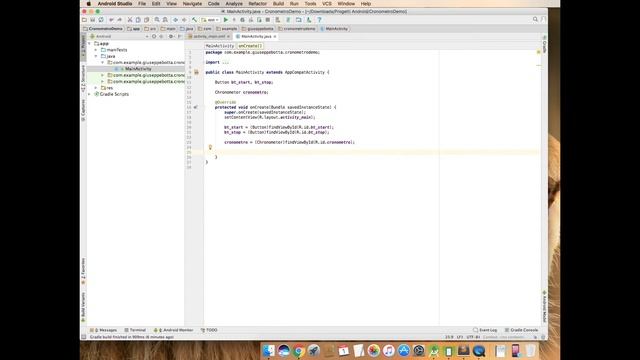Screen dimensions: 640x360
Task: Select the Gradle Scripts item
Action: point(114,94)
